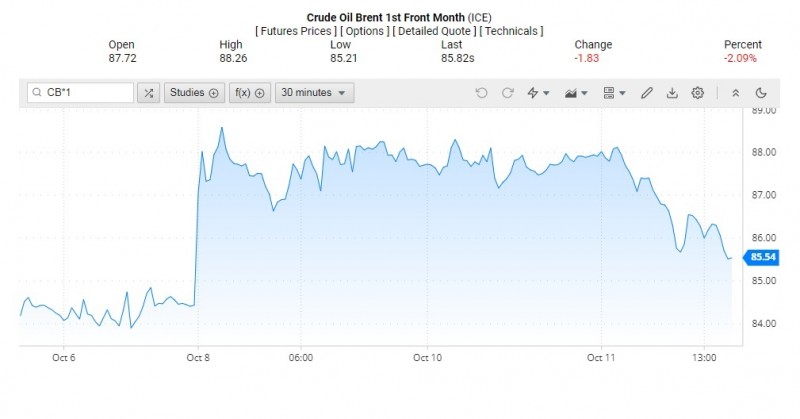Select the pencil drawing tool
Image resolution: width=800 pixels, height=419 pixels.
[x=647, y=93]
